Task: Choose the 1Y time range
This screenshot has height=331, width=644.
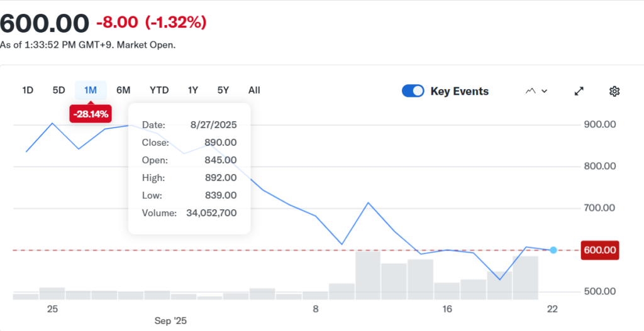Action: pyautogui.click(x=192, y=90)
